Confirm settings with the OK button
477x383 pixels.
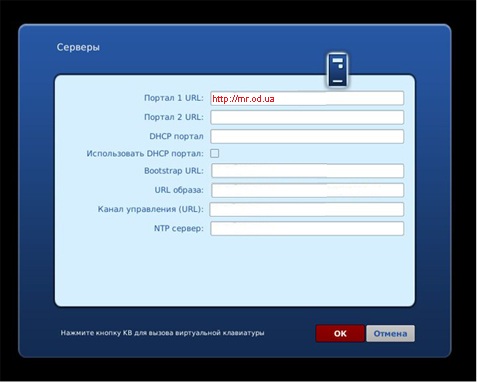click(x=340, y=333)
